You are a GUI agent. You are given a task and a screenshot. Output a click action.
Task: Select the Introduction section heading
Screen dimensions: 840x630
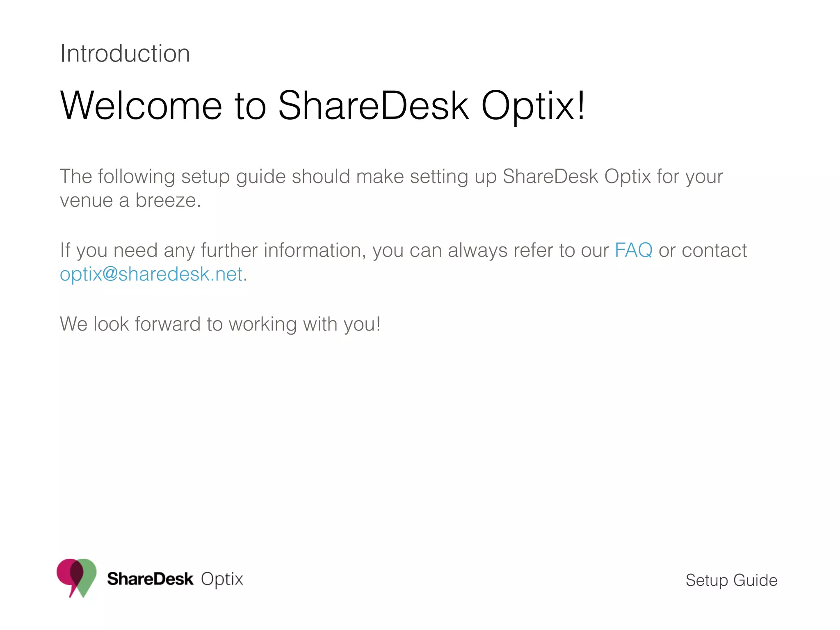[125, 54]
